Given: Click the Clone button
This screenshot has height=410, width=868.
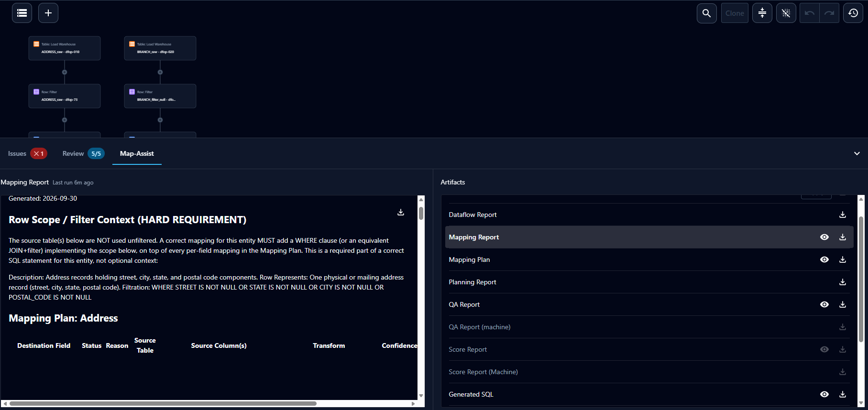Looking at the screenshot, I should [x=735, y=13].
